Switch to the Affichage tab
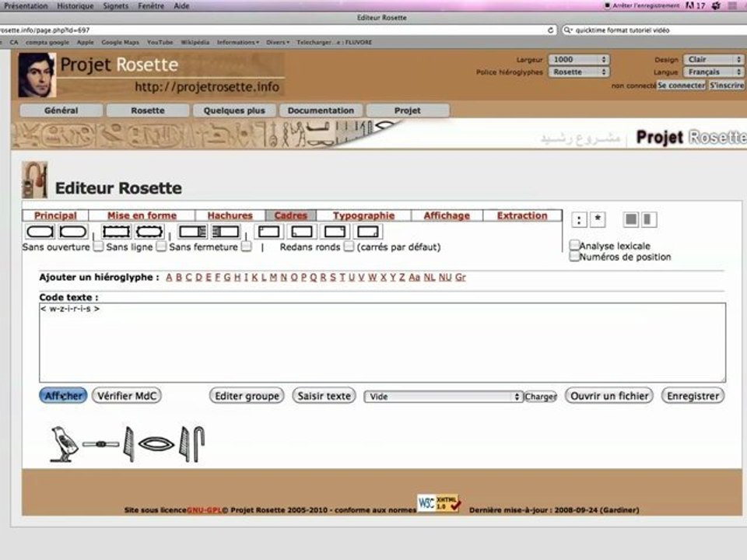747x560 pixels. coord(447,215)
